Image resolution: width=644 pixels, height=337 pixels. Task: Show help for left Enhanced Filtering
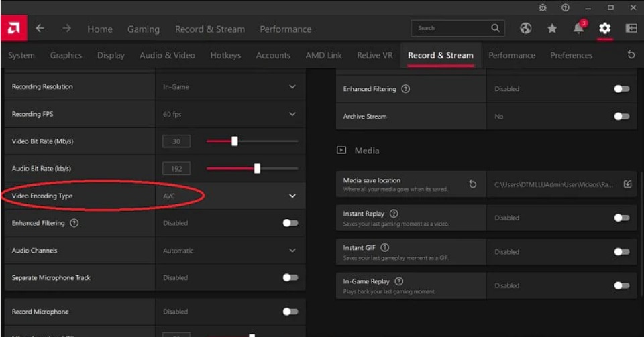74,223
